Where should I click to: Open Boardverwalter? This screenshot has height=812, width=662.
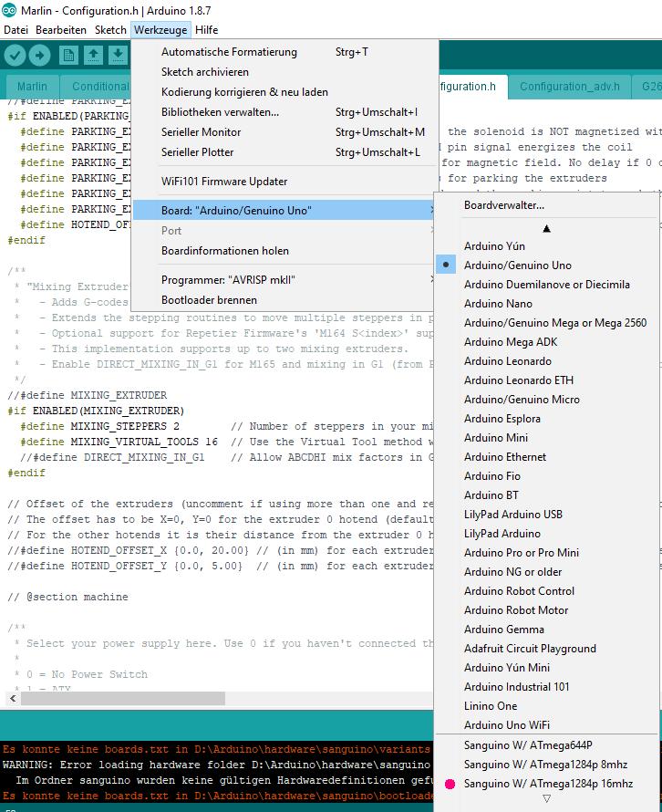(546, 205)
